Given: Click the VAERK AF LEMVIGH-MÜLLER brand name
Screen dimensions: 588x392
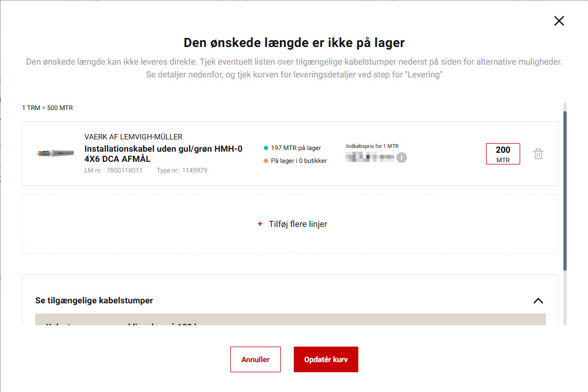Looking at the screenshot, I should [x=134, y=137].
